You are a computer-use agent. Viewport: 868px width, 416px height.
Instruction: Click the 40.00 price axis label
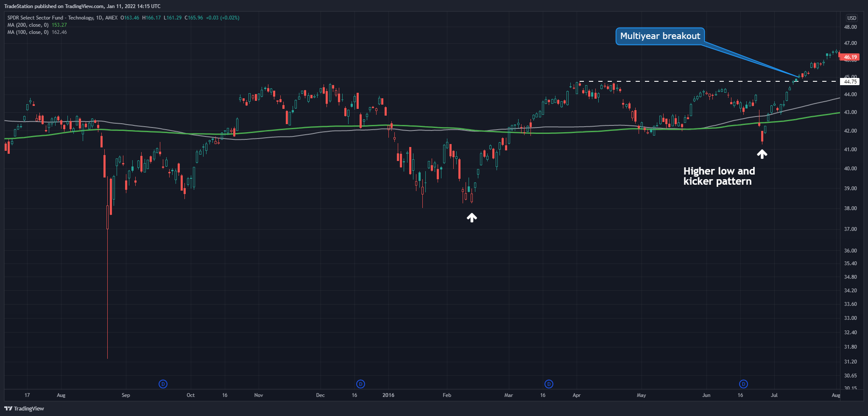(850, 169)
